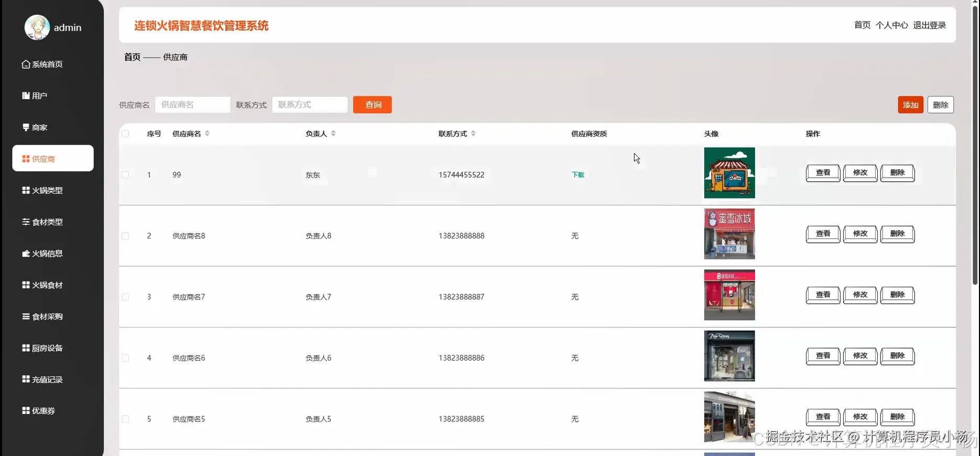The image size is (980, 456).
Task: Select 优惠券 in the sidebar
Action: (53, 411)
